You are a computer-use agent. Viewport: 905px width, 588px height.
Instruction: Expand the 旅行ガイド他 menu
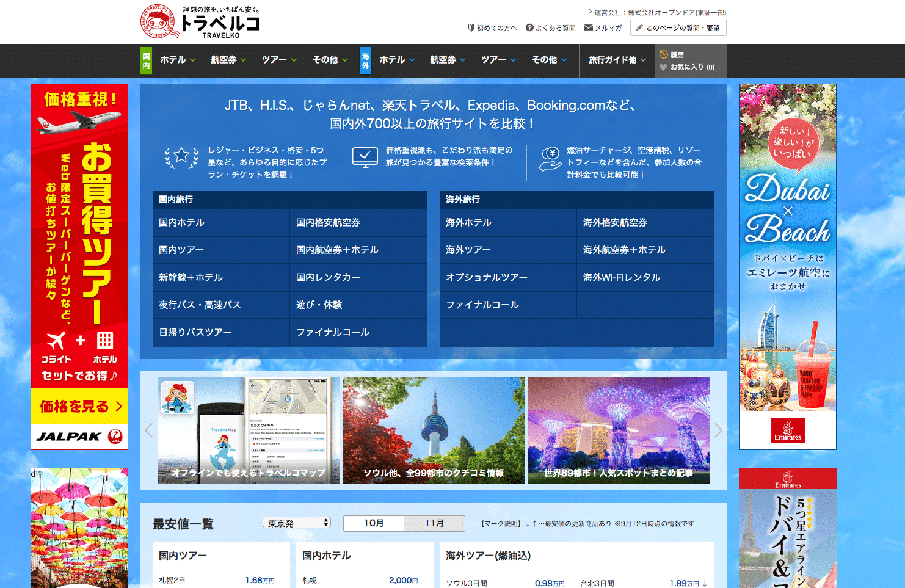[617, 60]
